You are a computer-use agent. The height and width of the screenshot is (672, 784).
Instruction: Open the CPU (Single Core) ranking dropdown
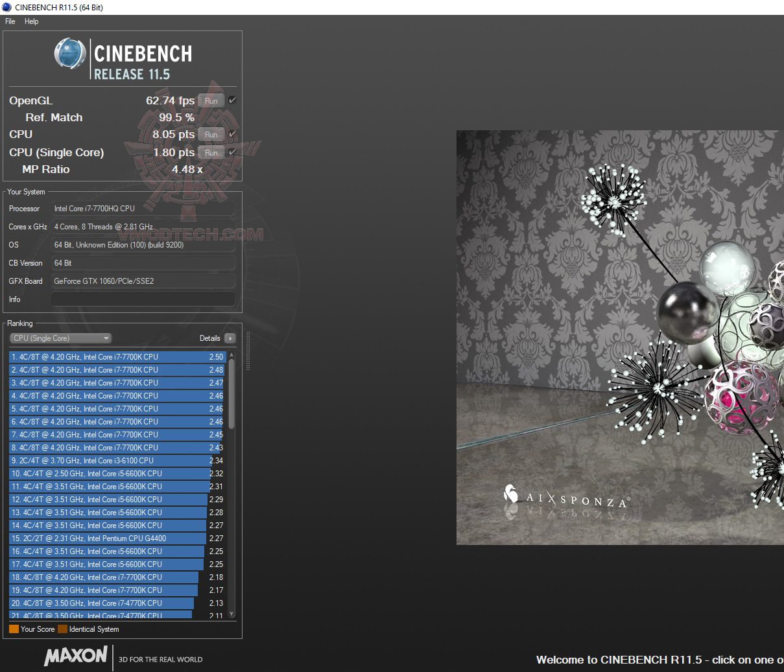pyautogui.click(x=60, y=338)
